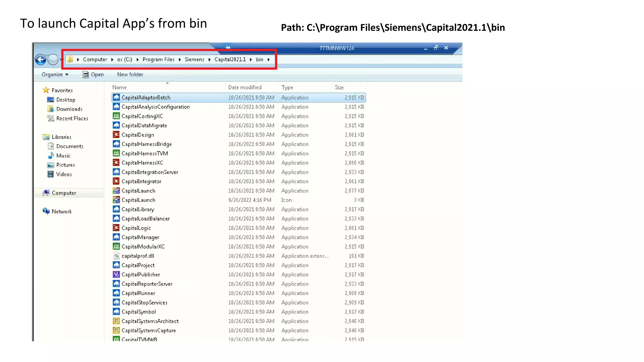Screen dimensions: 644x362
Task: Click the CapitalAdaptorBatch application icon
Action: pyautogui.click(x=116, y=97)
